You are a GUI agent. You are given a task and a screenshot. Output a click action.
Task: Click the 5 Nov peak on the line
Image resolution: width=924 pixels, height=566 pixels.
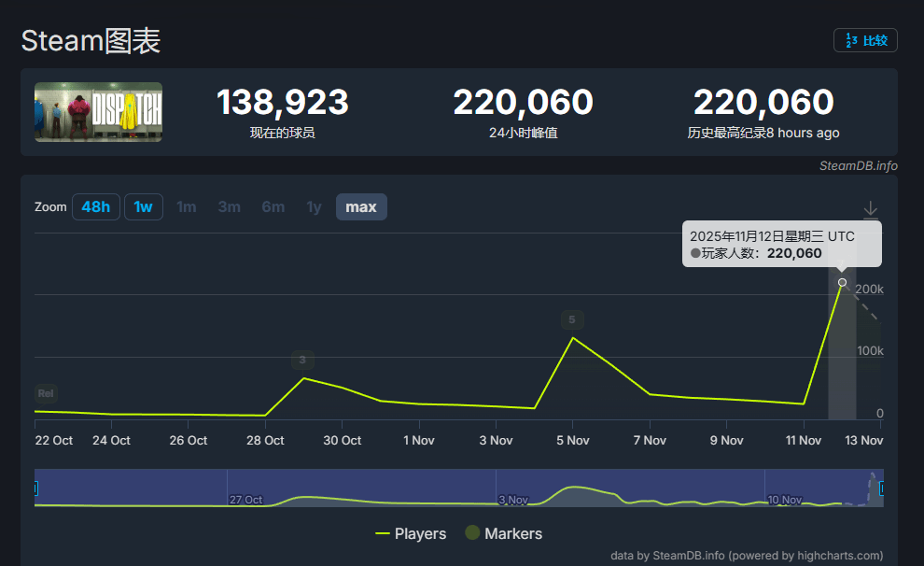coord(572,338)
